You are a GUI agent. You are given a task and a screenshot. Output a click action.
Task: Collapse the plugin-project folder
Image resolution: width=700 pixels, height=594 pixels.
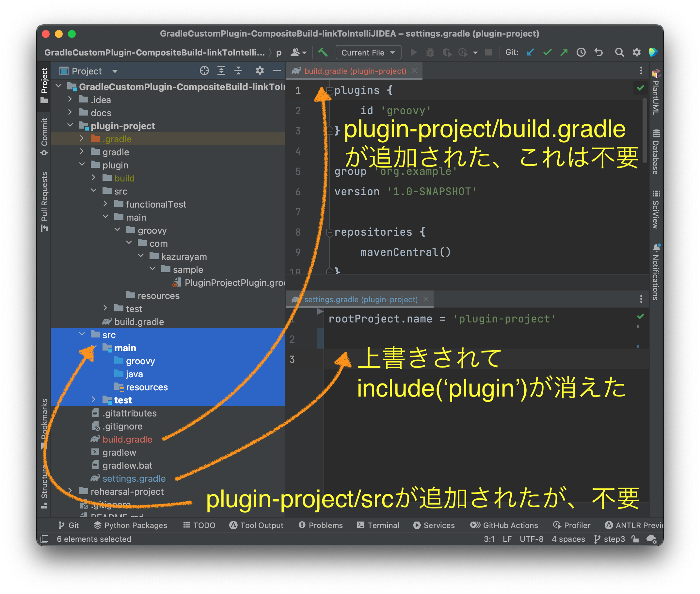[x=70, y=125]
